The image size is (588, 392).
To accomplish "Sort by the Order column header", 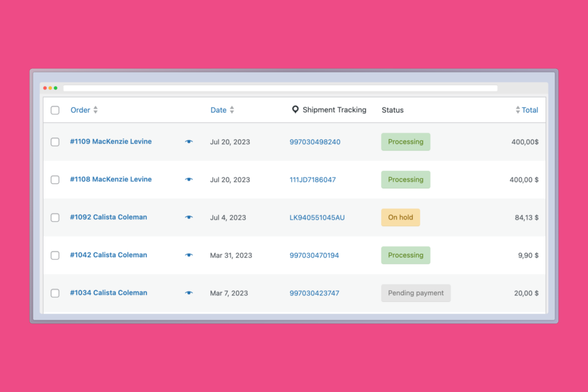I will pyautogui.click(x=80, y=110).
